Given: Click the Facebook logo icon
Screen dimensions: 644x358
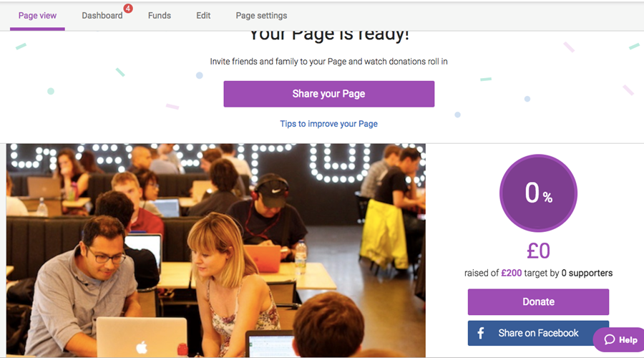Looking at the screenshot, I should tap(481, 333).
